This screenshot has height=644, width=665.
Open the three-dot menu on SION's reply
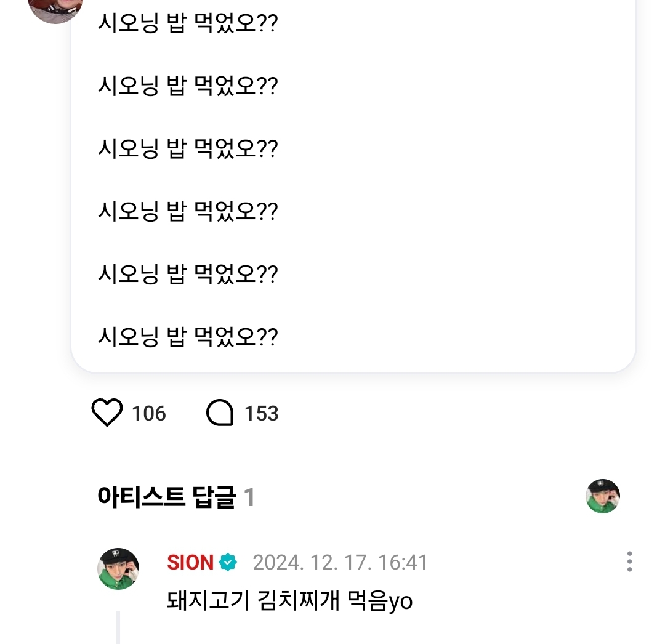pyautogui.click(x=629, y=561)
